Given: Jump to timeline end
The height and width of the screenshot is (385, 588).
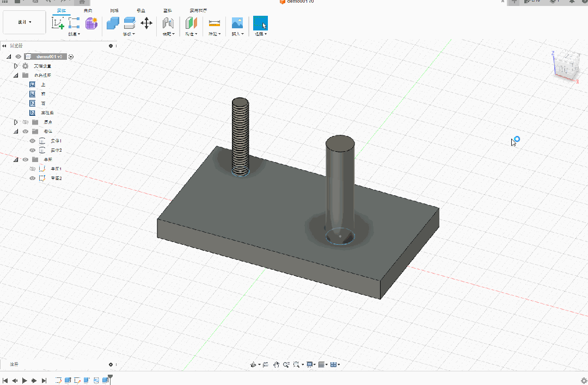Looking at the screenshot, I should pos(44,381).
